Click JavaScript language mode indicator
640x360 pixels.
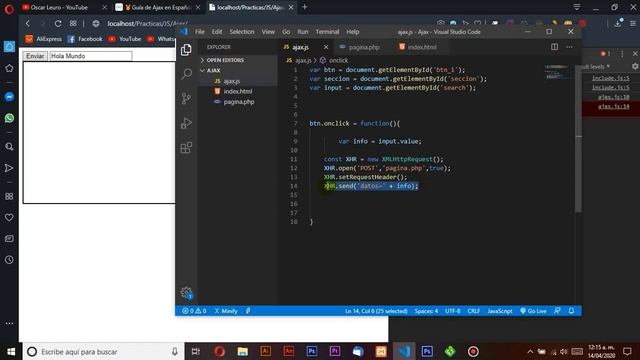point(500,311)
